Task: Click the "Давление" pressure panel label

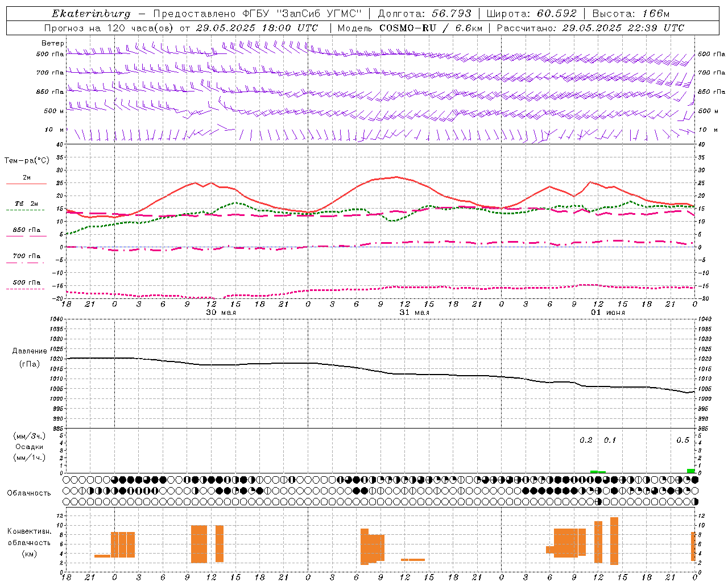Action: (x=30, y=351)
